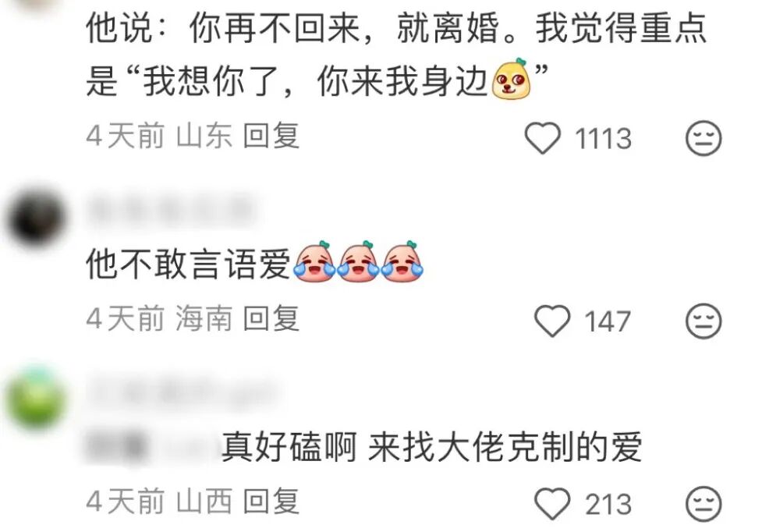
Task: Like the comment with 213 likes
Action: point(552,503)
